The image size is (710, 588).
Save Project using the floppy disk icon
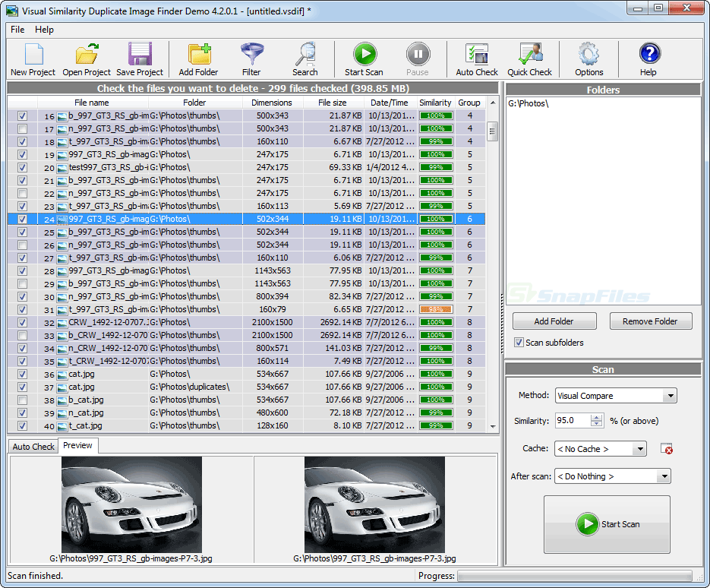(x=140, y=59)
